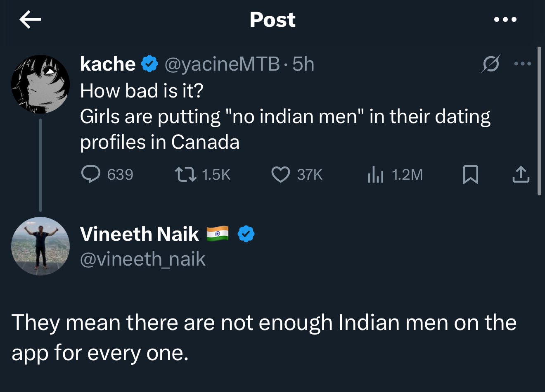Bookmark kache's post
Viewport: 545px width, 392px height.
point(471,174)
